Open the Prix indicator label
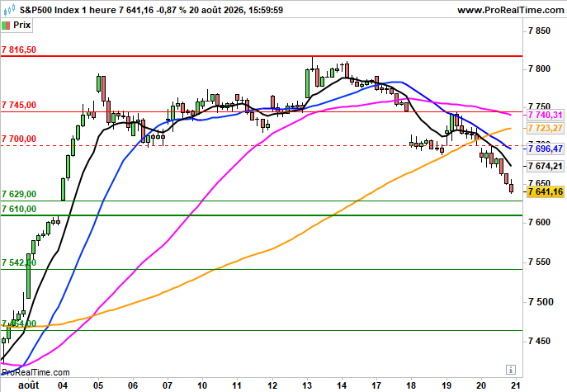The width and height of the screenshot is (567, 392). pos(21,25)
